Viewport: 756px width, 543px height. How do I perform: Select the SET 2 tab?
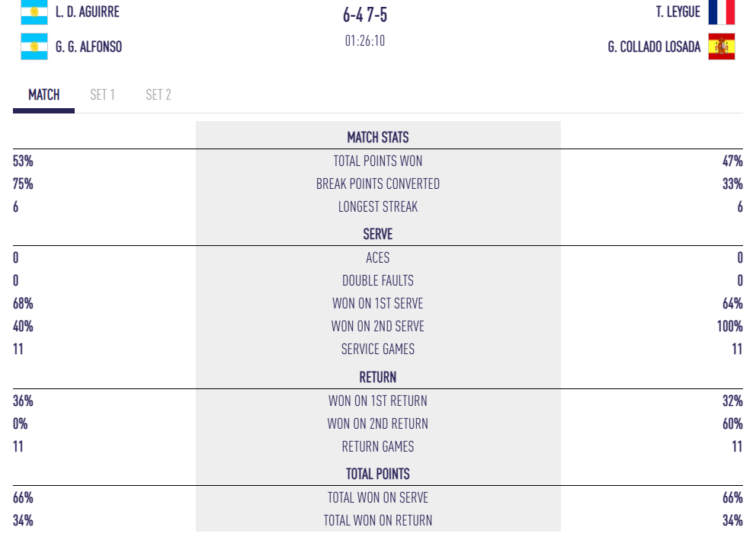coord(159,95)
